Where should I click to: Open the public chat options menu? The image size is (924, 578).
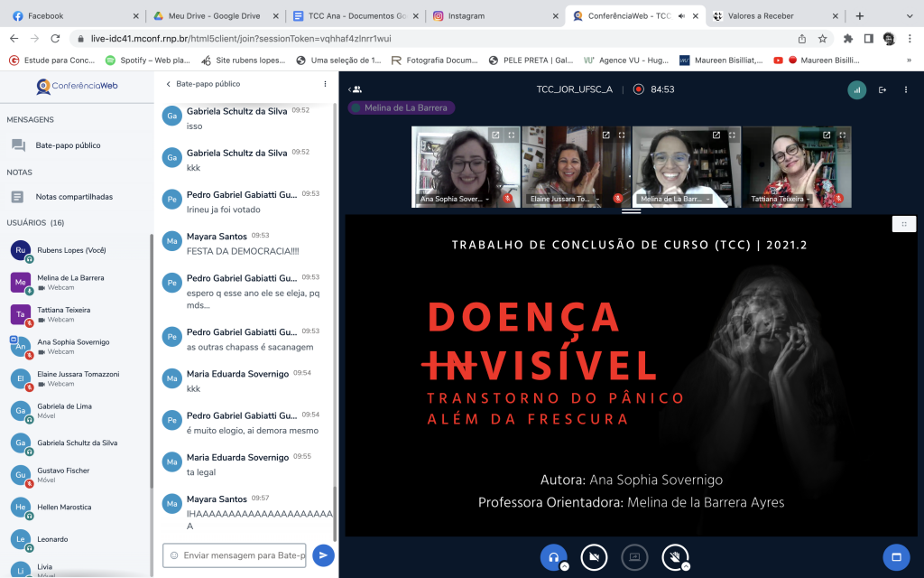pos(325,84)
